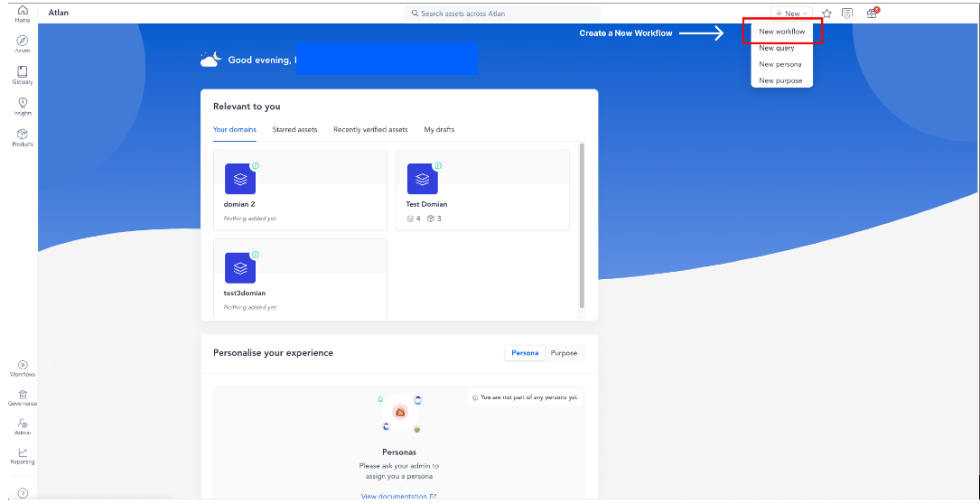Screen dimensions: 980x503
Task: Choose New persona from the dropdown
Action: (x=779, y=64)
